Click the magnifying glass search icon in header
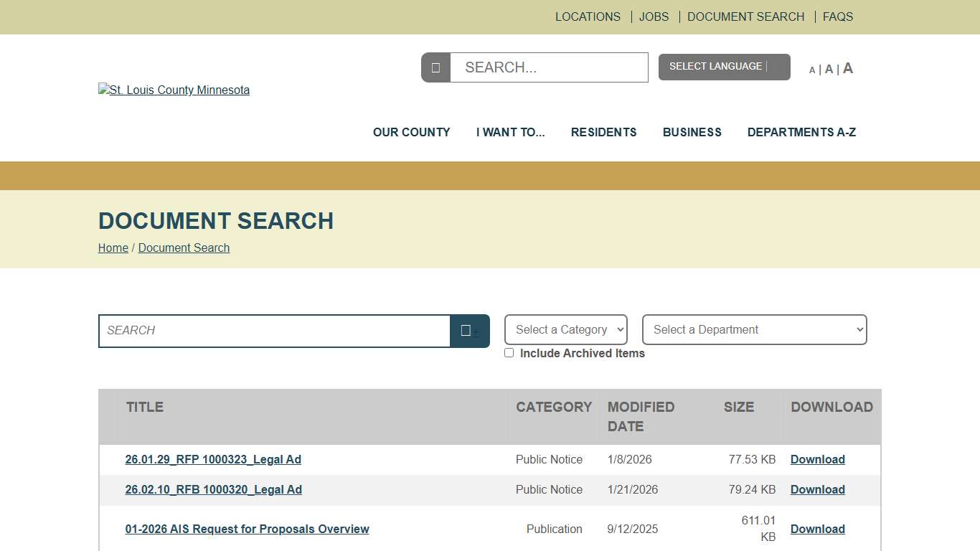Screen dimensions: 980x551 (435, 67)
